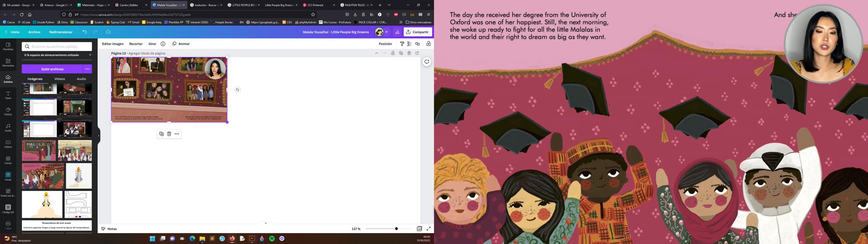Open the grid view page 13 icon

pyautogui.click(x=419, y=229)
